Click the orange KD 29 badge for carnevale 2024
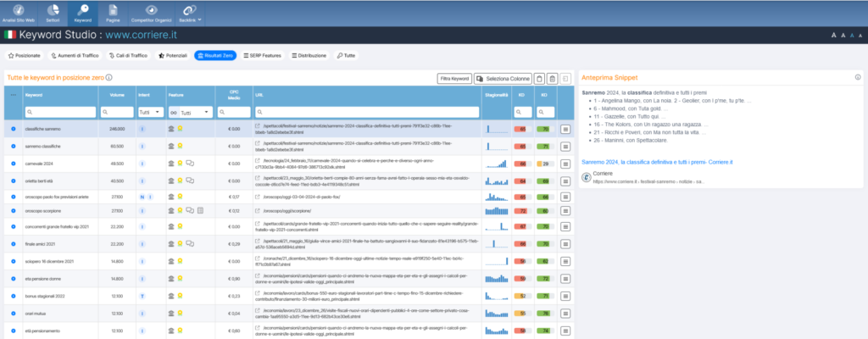868x339 pixels. pos(545,164)
